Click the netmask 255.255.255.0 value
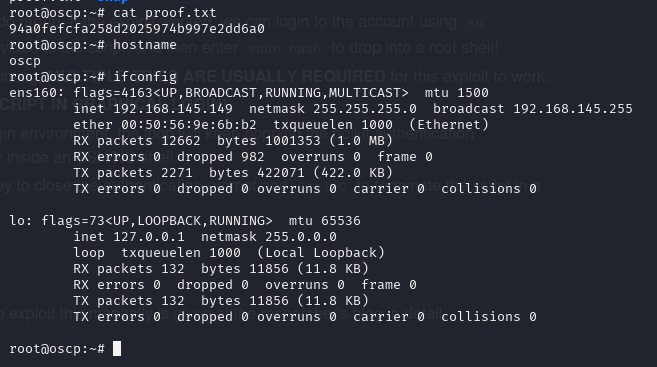This screenshot has height=367, width=657. 365,109
